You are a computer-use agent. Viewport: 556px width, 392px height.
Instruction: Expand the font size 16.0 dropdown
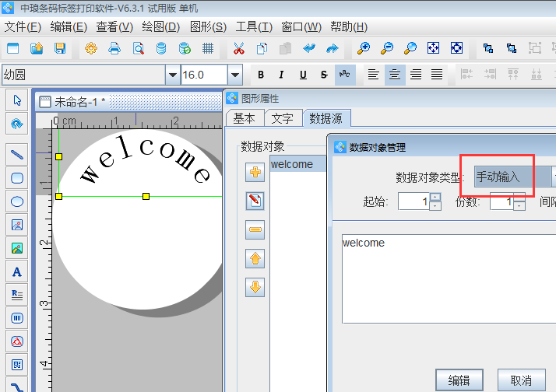[x=234, y=75]
